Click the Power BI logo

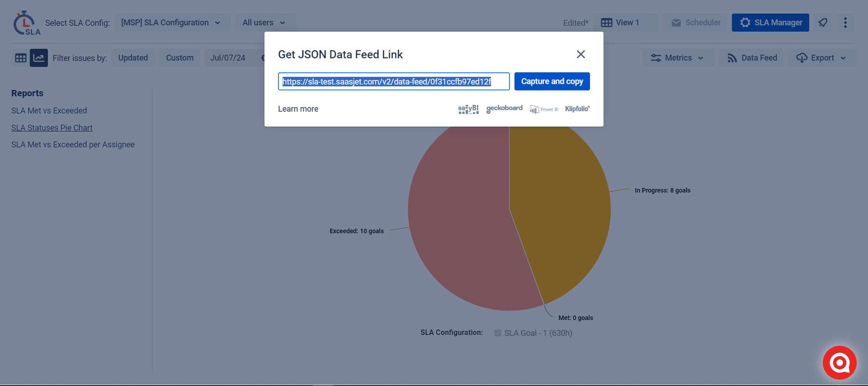click(x=544, y=109)
